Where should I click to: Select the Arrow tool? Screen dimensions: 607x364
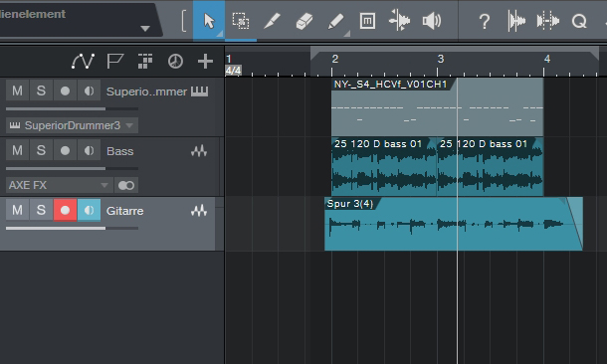[x=209, y=21]
